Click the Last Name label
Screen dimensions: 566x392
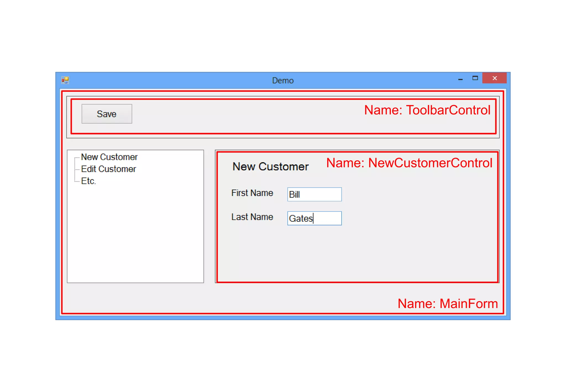(x=252, y=217)
